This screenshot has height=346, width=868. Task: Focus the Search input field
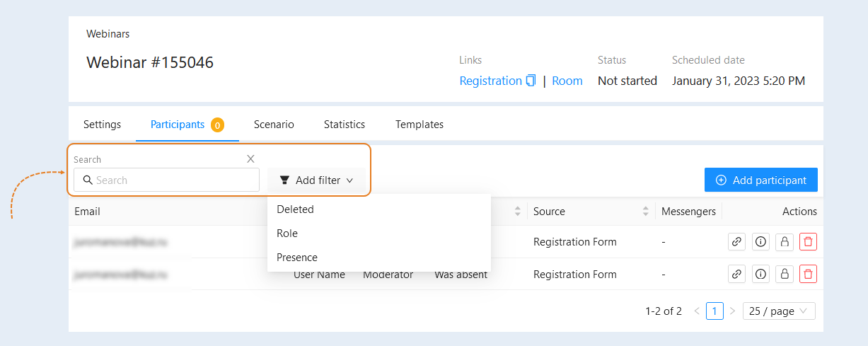pos(167,180)
